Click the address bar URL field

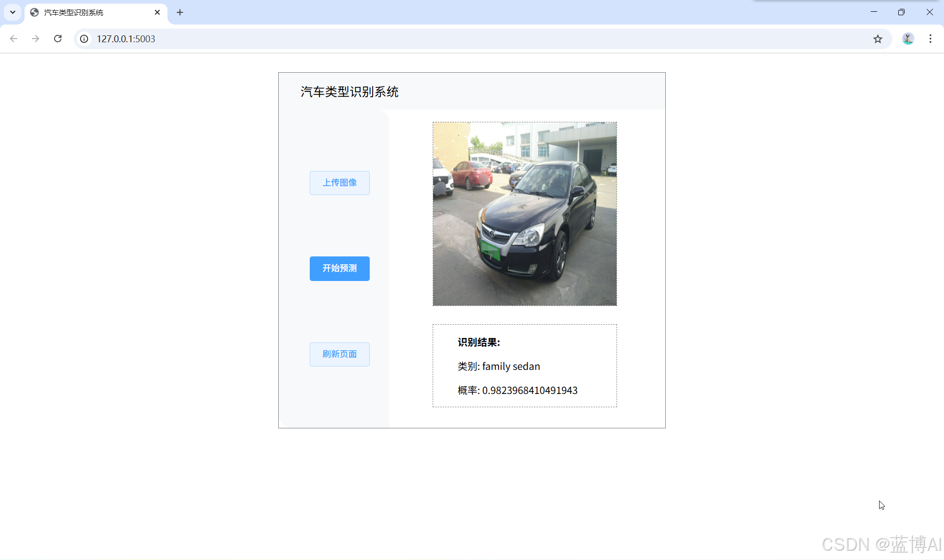[x=442, y=39]
